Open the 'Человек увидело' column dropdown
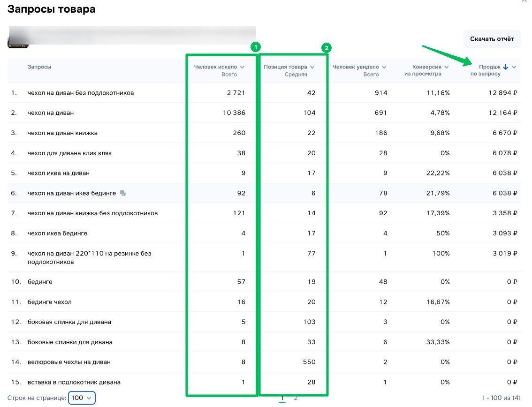Screen dimensions: 532x407 click(384, 67)
